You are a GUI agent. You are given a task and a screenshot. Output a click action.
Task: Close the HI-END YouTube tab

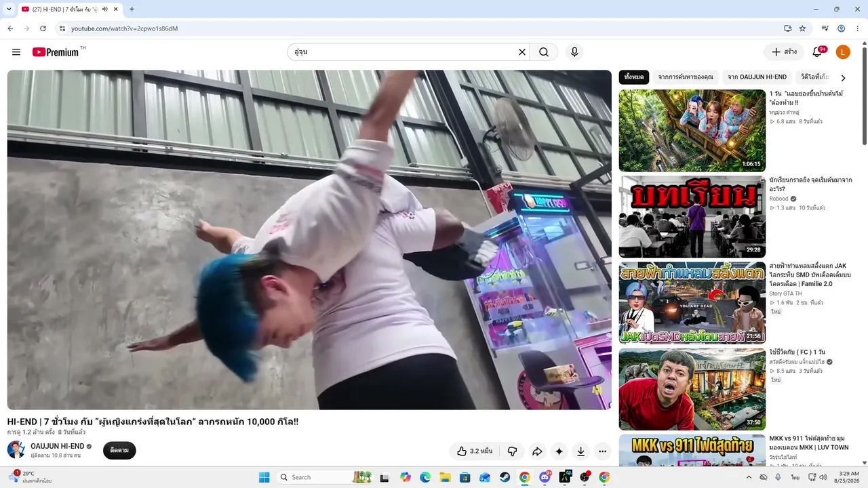115,9
